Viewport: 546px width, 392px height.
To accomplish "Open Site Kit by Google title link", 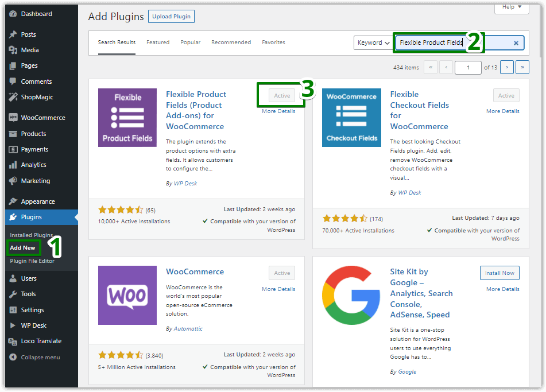I will [x=421, y=293].
